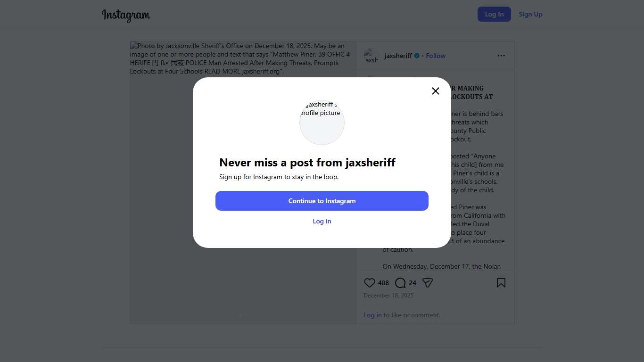The height and width of the screenshot is (362, 644).
Task: Click the profile picture in the popup
Action: click(x=322, y=122)
